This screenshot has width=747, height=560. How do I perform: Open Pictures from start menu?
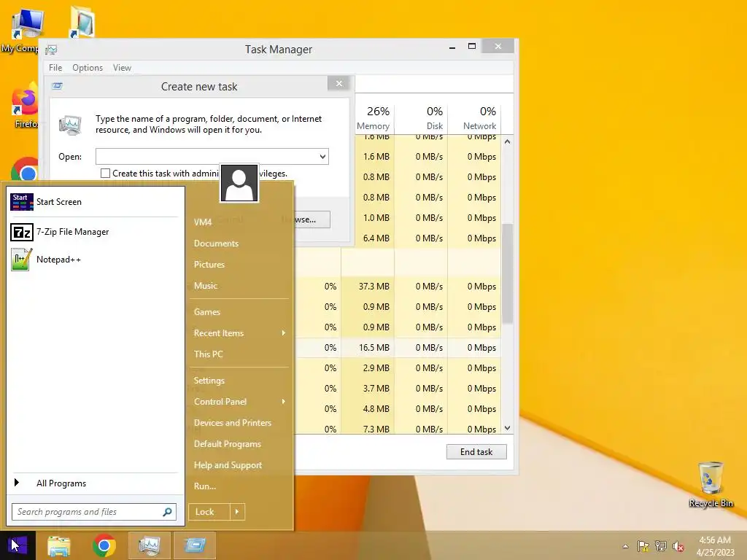click(x=209, y=264)
